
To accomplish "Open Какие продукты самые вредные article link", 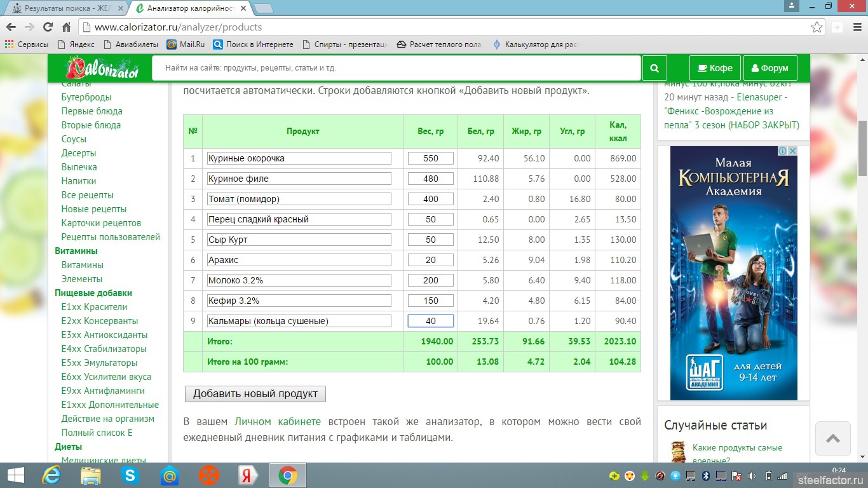I will tap(737, 454).
